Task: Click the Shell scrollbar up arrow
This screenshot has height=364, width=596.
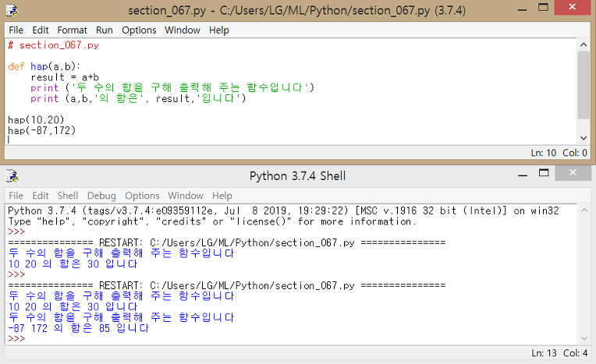Action: [584, 210]
